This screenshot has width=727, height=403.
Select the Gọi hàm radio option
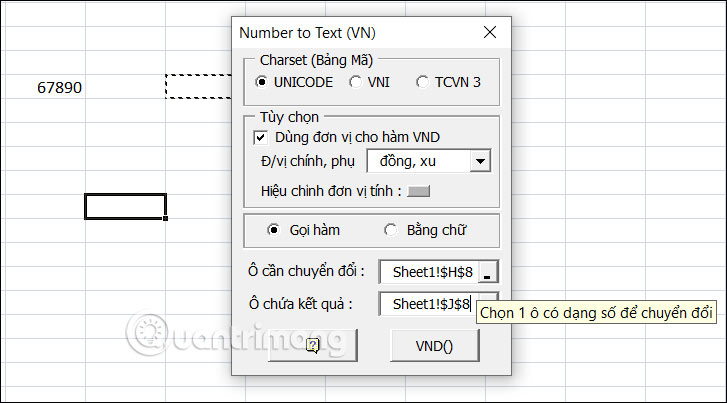pos(274,230)
